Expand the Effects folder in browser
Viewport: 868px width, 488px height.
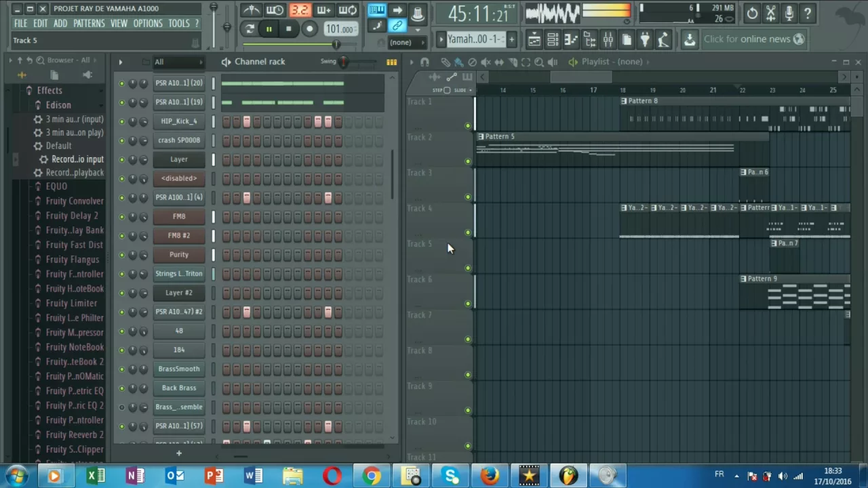click(50, 90)
